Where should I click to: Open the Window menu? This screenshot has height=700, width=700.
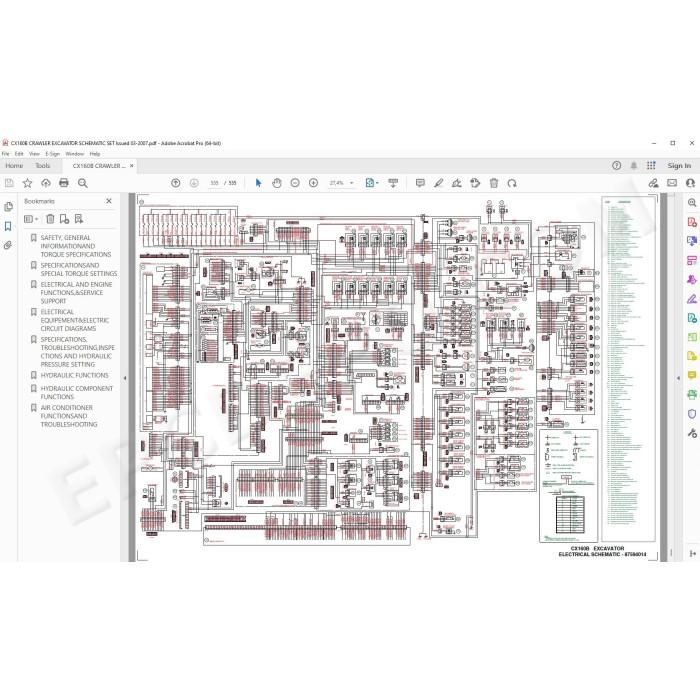75,154
